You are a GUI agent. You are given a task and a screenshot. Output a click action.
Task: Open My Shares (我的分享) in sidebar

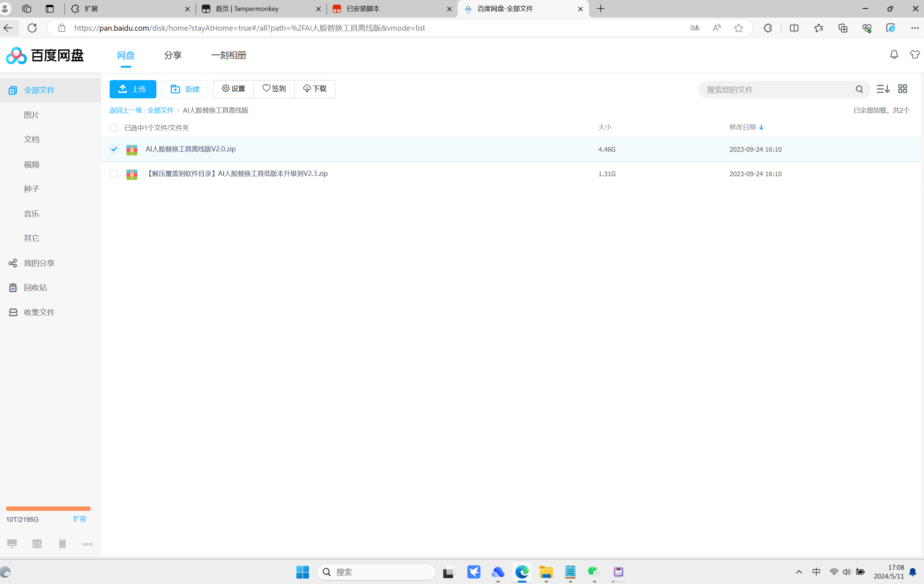tap(39, 263)
